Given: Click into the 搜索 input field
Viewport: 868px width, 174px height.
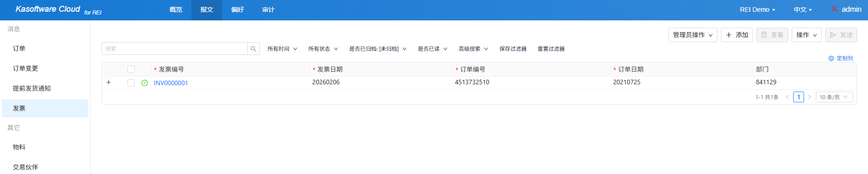Looking at the screenshot, I should [175, 48].
